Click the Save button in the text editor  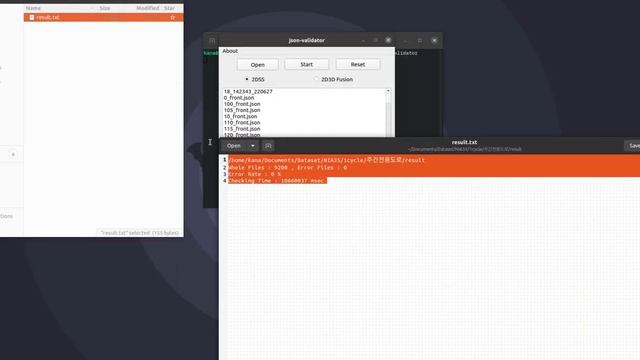click(632, 146)
